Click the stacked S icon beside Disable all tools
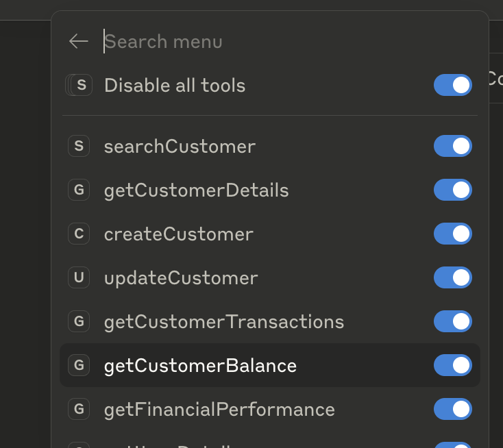The height and width of the screenshot is (448, 503). 79,85
